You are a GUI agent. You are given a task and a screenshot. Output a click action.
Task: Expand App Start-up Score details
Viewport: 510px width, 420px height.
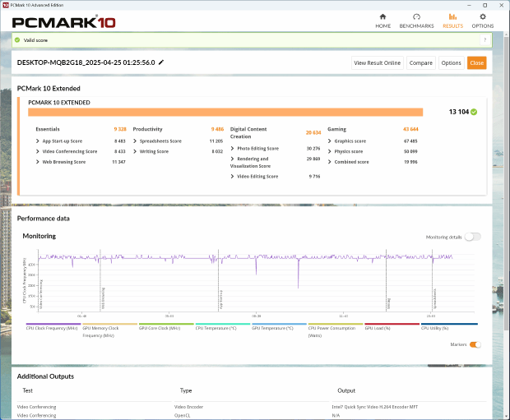[37, 141]
